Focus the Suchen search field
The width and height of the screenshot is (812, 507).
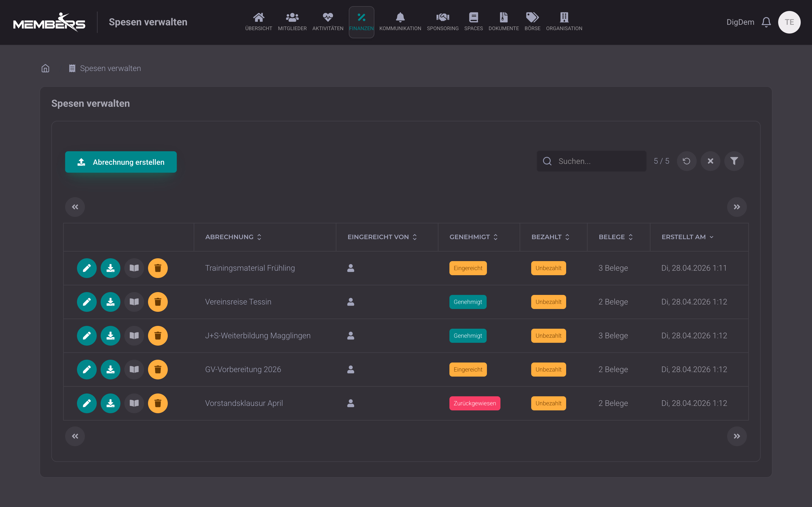click(x=591, y=161)
